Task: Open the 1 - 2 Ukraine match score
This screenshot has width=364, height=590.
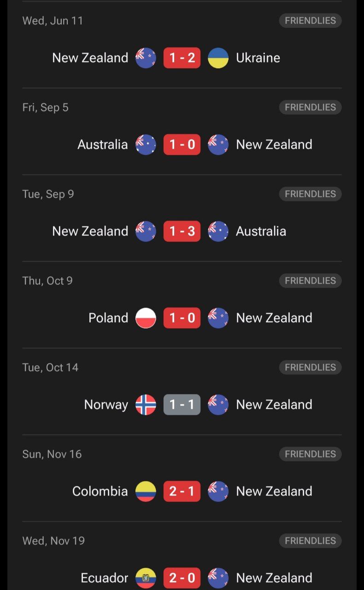Action: [x=182, y=58]
